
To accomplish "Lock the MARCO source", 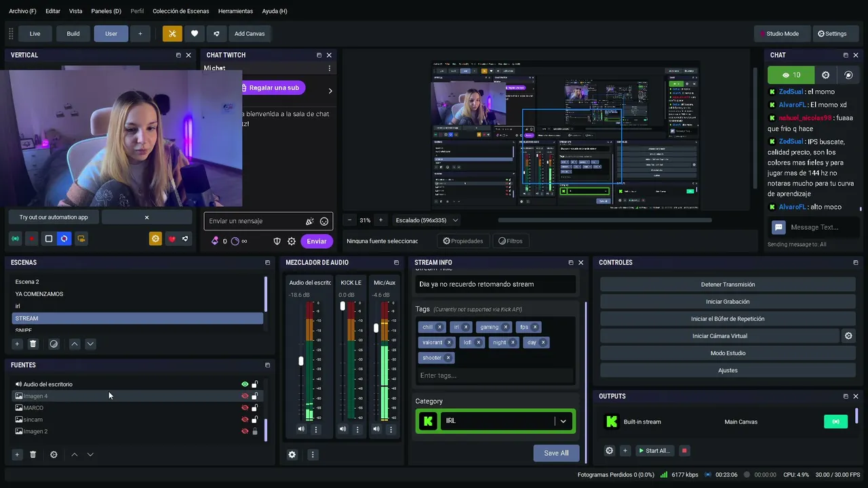I will 255,407.
